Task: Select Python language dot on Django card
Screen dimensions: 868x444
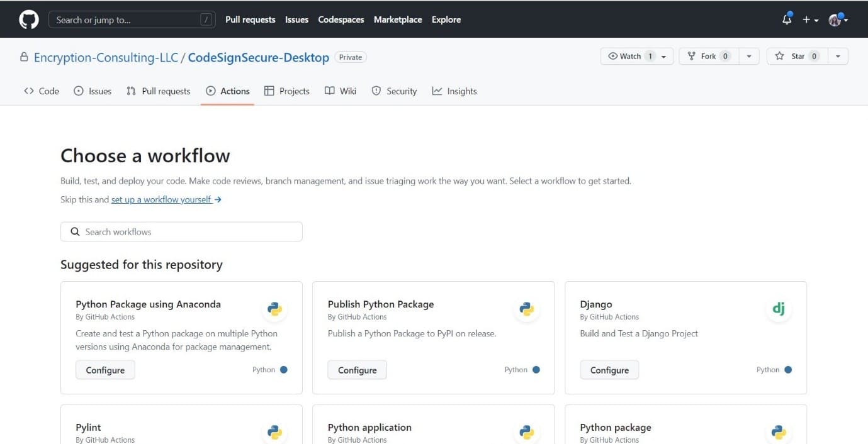Action: click(788, 370)
